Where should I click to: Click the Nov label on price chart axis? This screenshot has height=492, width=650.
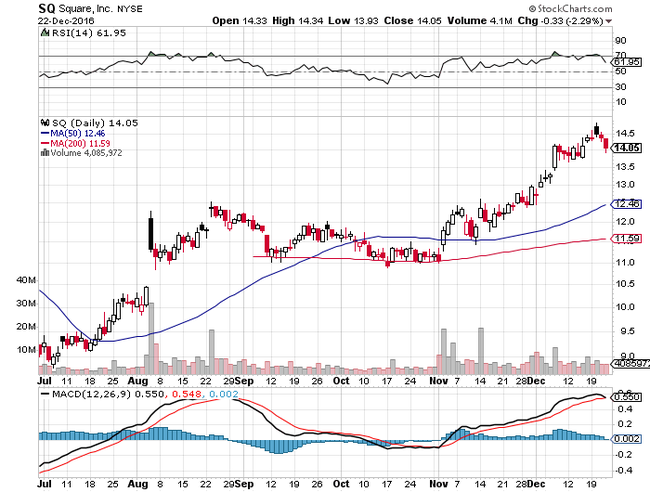439,381
